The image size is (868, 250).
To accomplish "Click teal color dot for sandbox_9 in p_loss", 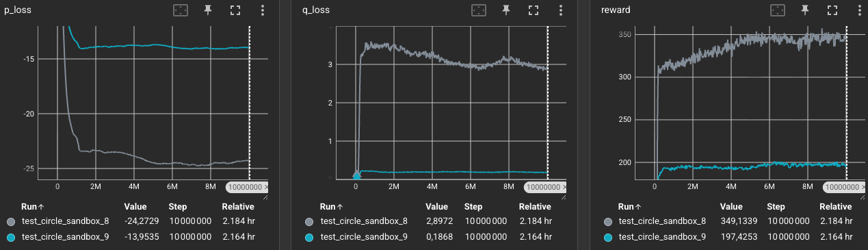I will [10, 237].
